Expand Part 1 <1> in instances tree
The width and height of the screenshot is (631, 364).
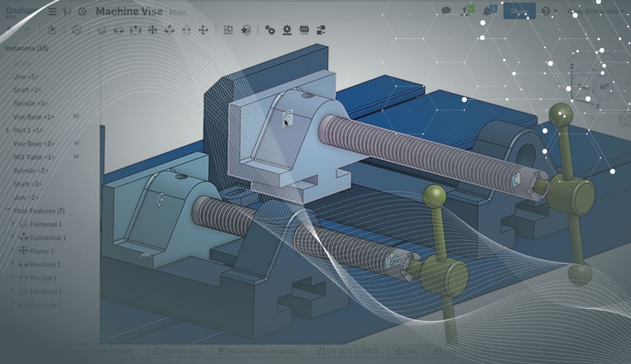(x=7, y=130)
